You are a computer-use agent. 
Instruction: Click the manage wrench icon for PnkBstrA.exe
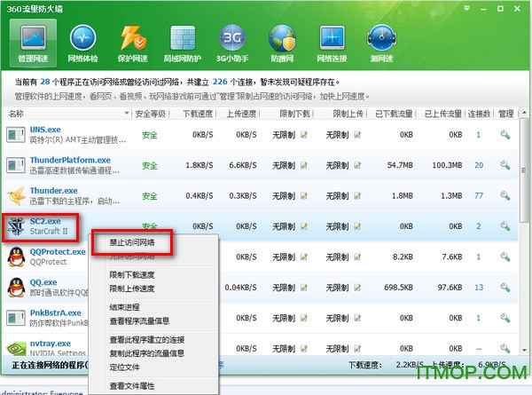pyautogui.click(x=505, y=318)
